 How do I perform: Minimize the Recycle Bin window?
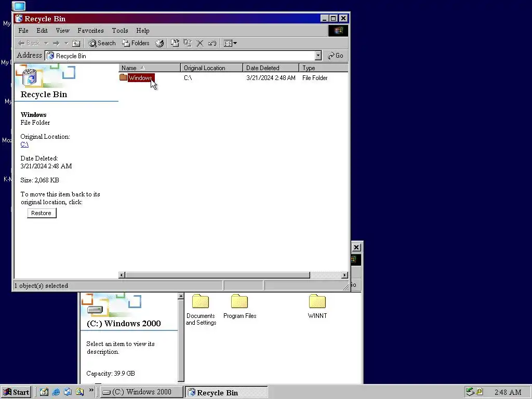[325, 18]
